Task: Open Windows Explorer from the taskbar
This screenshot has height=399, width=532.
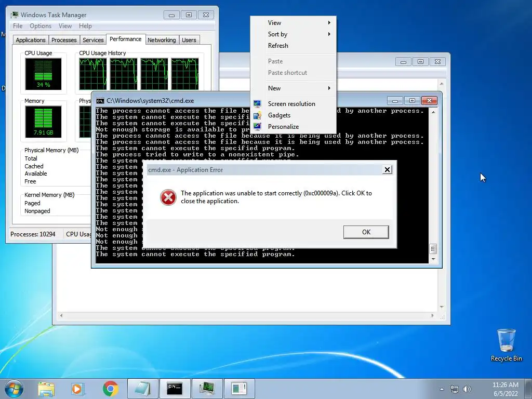Action: click(x=46, y=389)
